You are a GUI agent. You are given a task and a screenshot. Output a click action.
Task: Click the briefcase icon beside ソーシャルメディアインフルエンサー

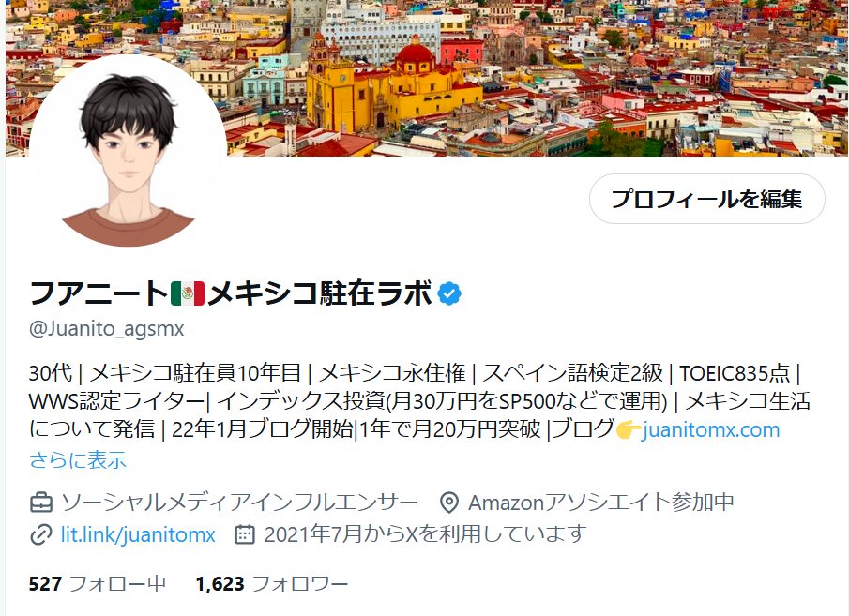(x=41, y=503)
